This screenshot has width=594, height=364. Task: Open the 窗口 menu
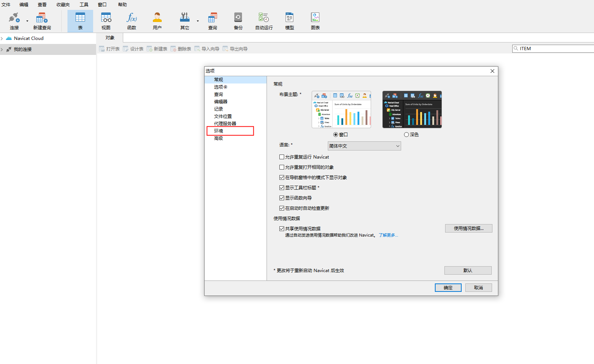(x=102, y=5)
